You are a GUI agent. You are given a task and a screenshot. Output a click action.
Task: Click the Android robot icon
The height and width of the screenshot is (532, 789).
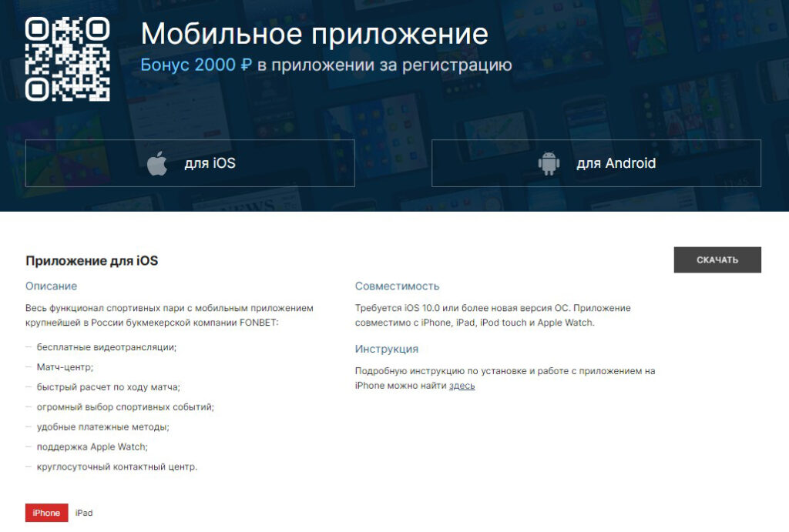coord(549,163)
